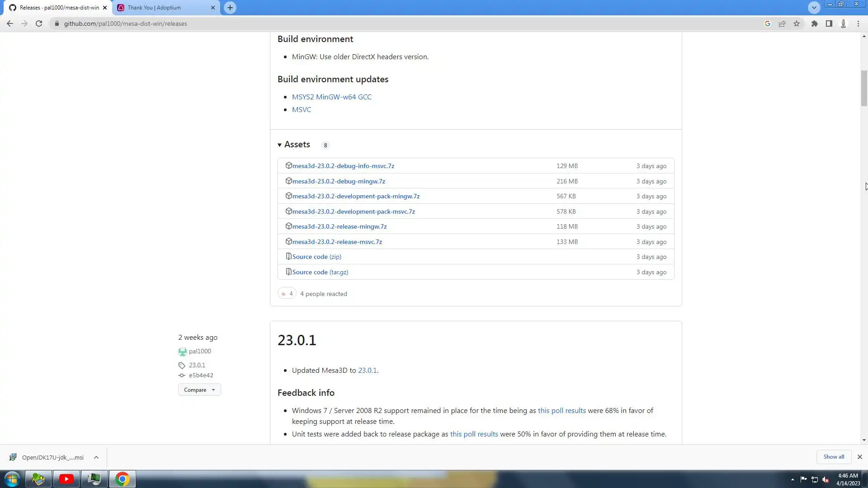Viewport: 868px width, 488px height.
Task: Click the rocket reaction button with count 4
Action: tap(287, 294)
